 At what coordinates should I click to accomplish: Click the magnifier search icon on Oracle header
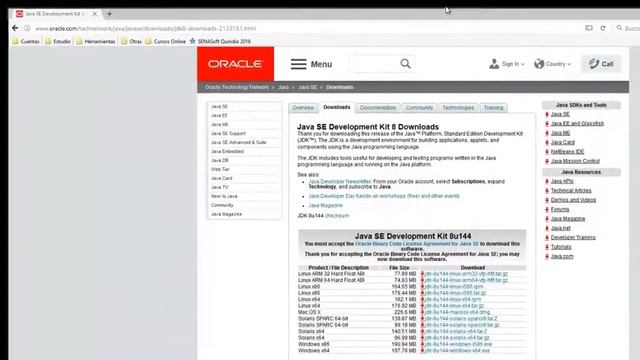pos(405,64)
